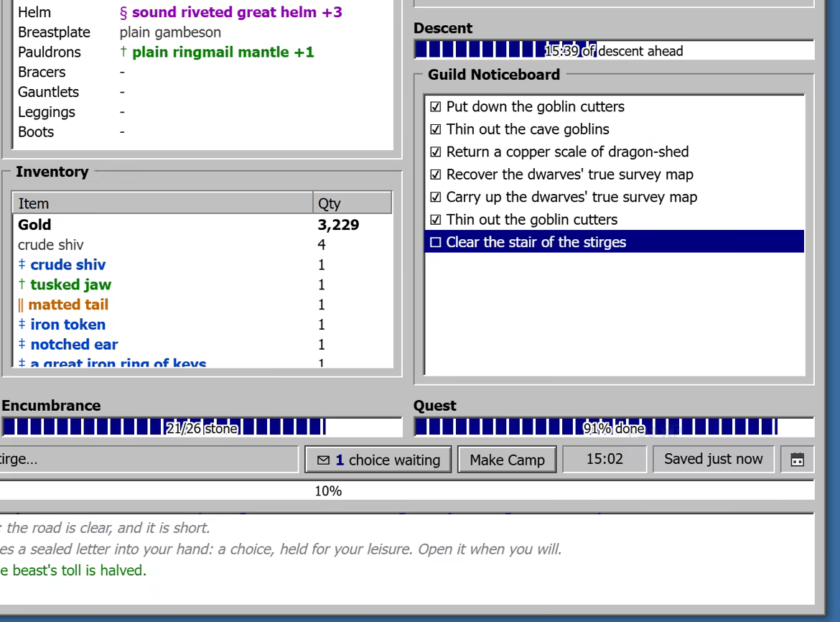Toggle 'Recover the dwarves' true survey map' checkbox
This screenshot has width=840, height=622.
pos(436,175)
